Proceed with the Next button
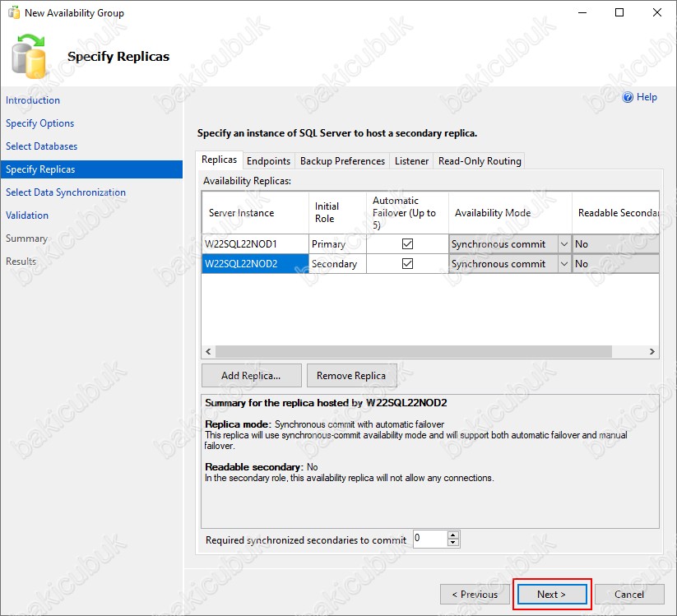677x616 pixels. point(552,595)
